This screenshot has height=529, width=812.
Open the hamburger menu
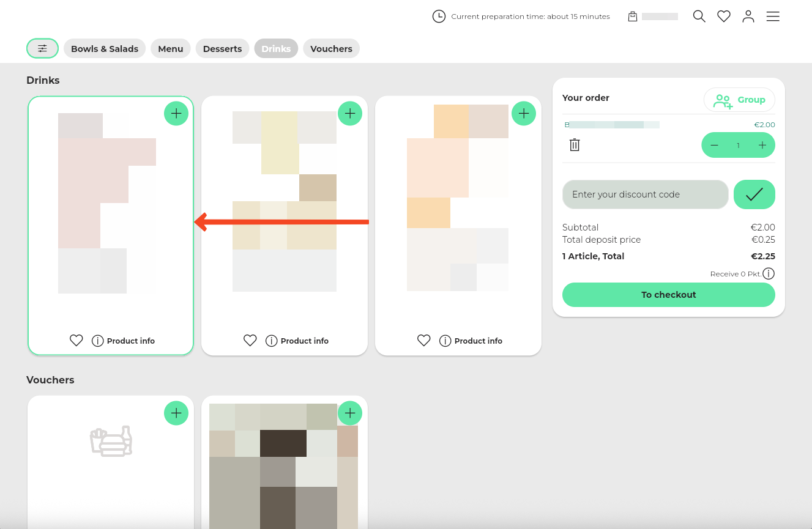(x=773, y=17)
